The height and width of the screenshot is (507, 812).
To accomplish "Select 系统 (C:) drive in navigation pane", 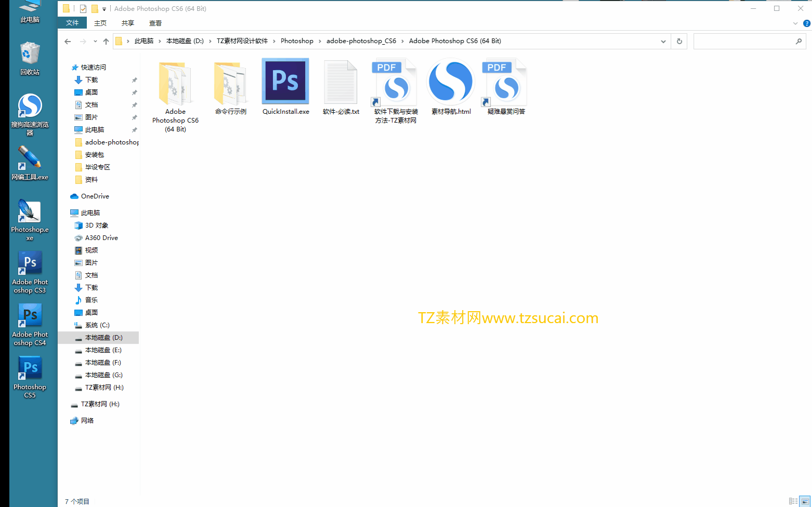I will tap(97, 325).
